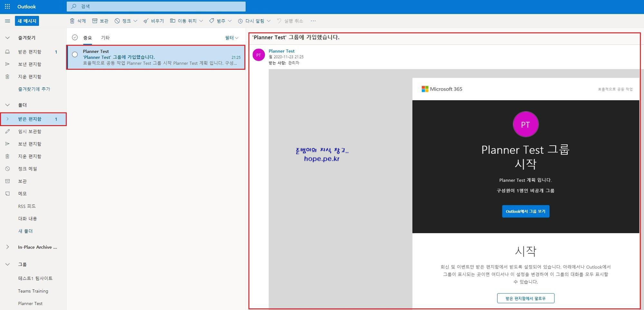The image size is (644, 310).
Task: Open the 범주 dropdown arrow
Action: pyautogui.click(x=230, y=21)
